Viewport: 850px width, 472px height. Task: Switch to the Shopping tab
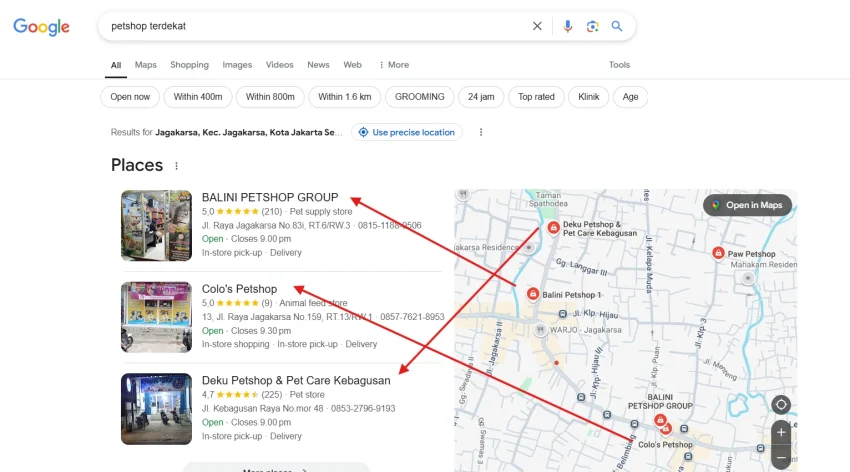click(x=189, y=64)
